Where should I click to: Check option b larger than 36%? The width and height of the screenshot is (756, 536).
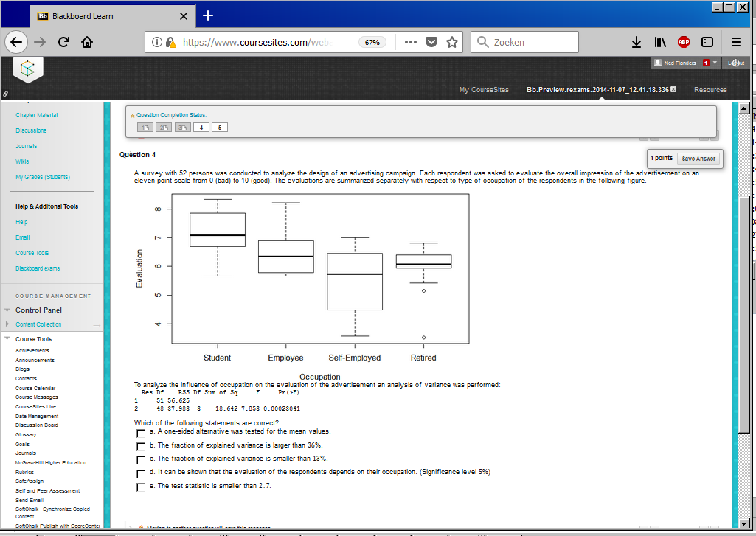[141, 447]
